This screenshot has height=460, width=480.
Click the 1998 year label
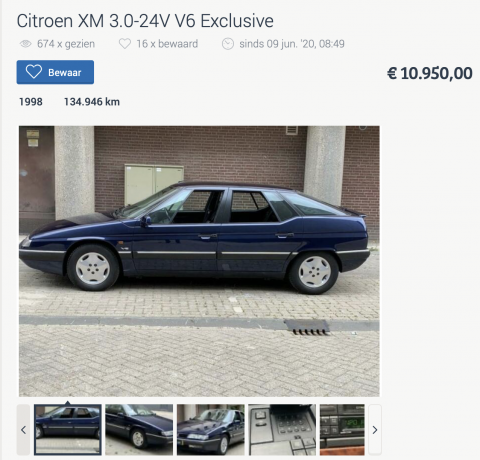click(x=31, y=102)
